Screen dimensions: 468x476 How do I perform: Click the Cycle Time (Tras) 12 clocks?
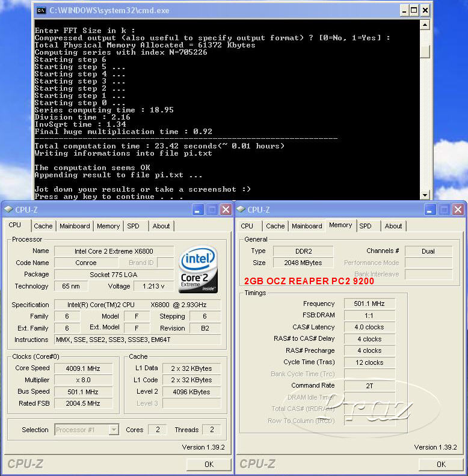point(369,362)
